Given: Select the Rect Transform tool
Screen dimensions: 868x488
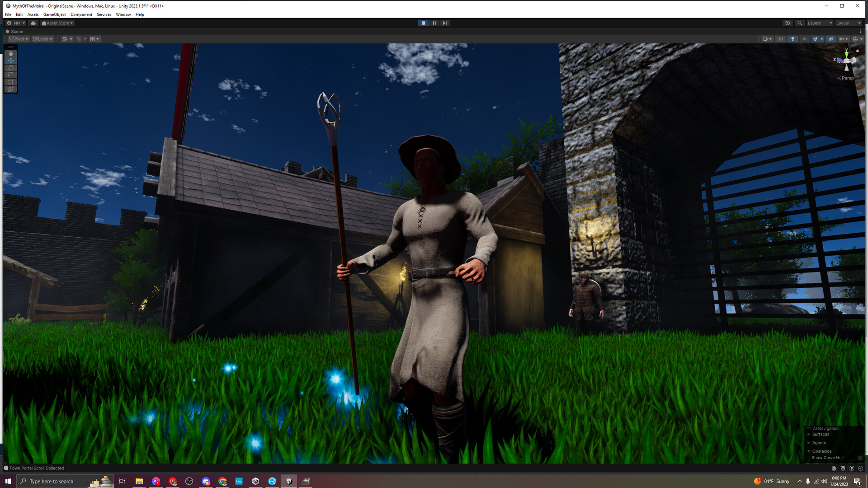Looking at the screenshot, I should coord(10,82).
